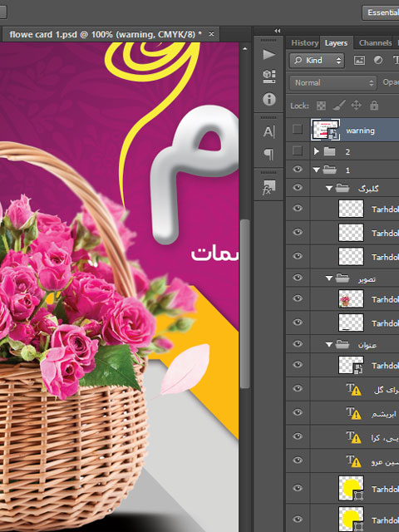Open the Normal blend mode dropdown

click(x=332, y=82)
